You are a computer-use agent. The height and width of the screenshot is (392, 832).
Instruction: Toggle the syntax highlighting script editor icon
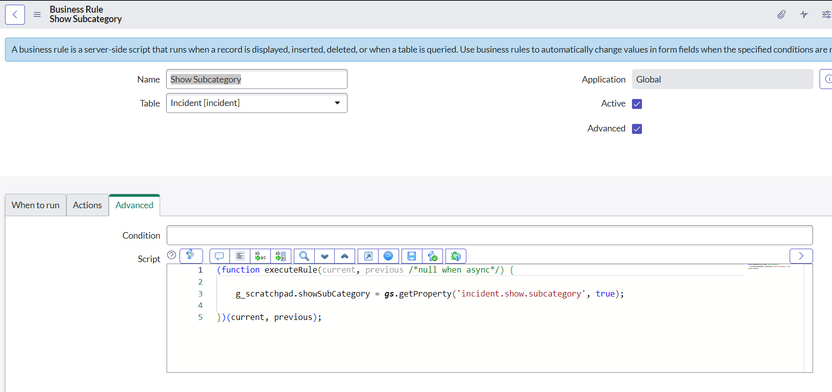coord(191,256)
